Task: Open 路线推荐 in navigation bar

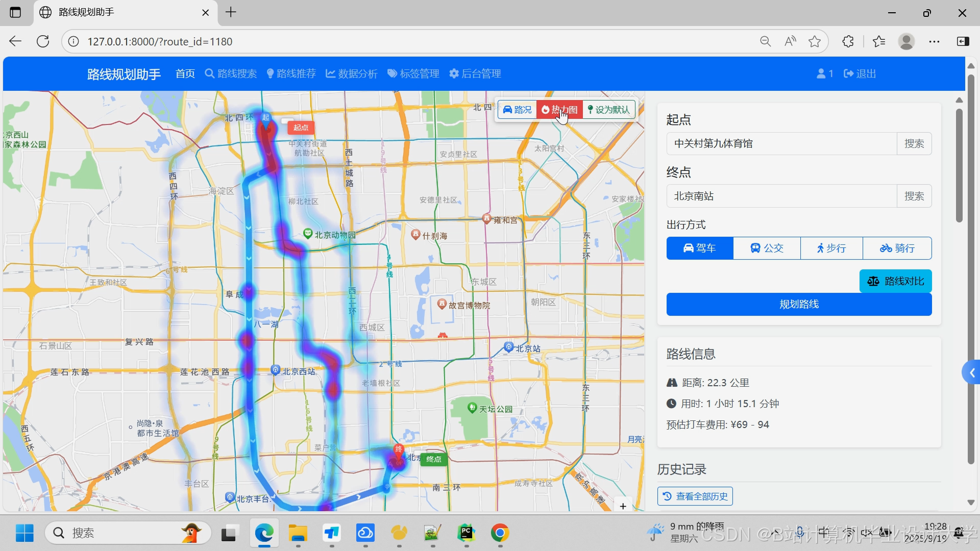Action: point(291,74)
